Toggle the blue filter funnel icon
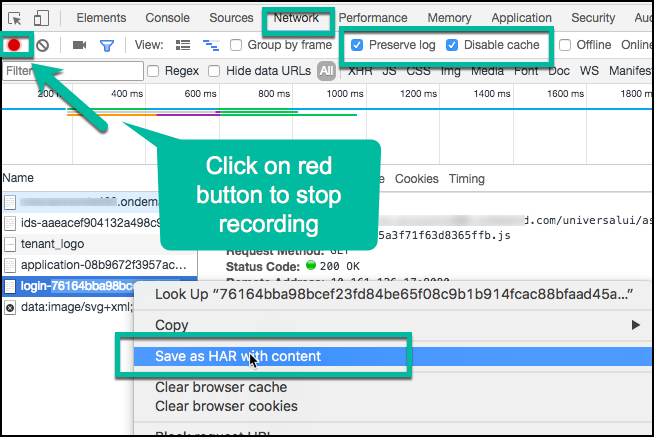 (107, 45)
